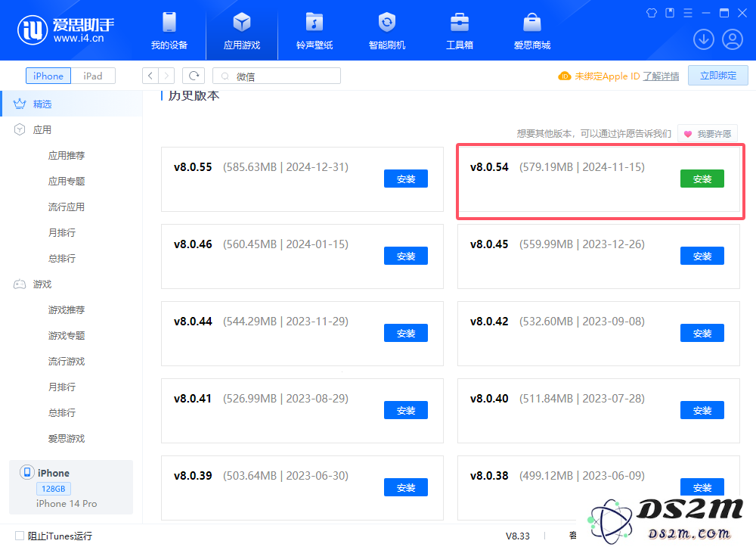Click the 128GB storage badge
The height and width of the screenshot is (547, 756).
54,489
